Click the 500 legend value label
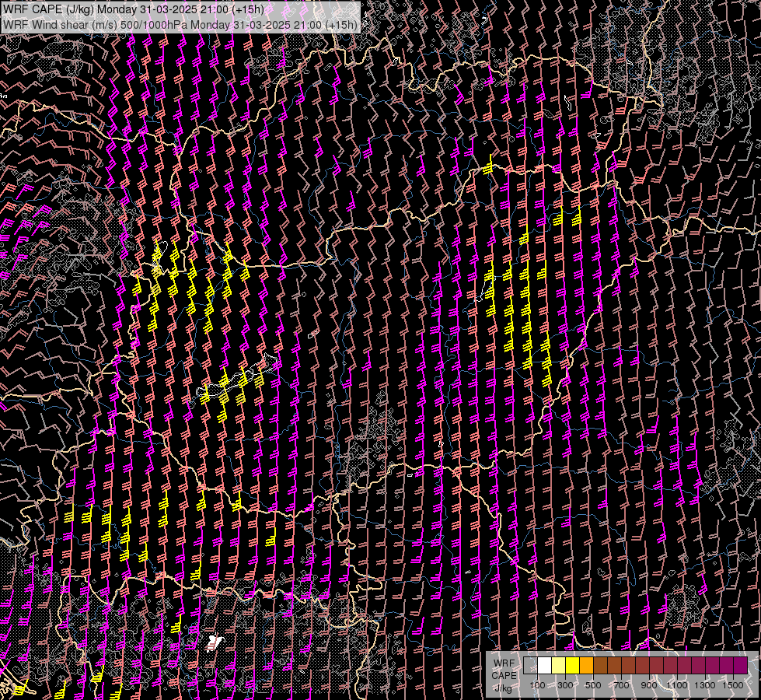Image resolution: width=761 pixels, height=700 pixels. coord(593,685)
